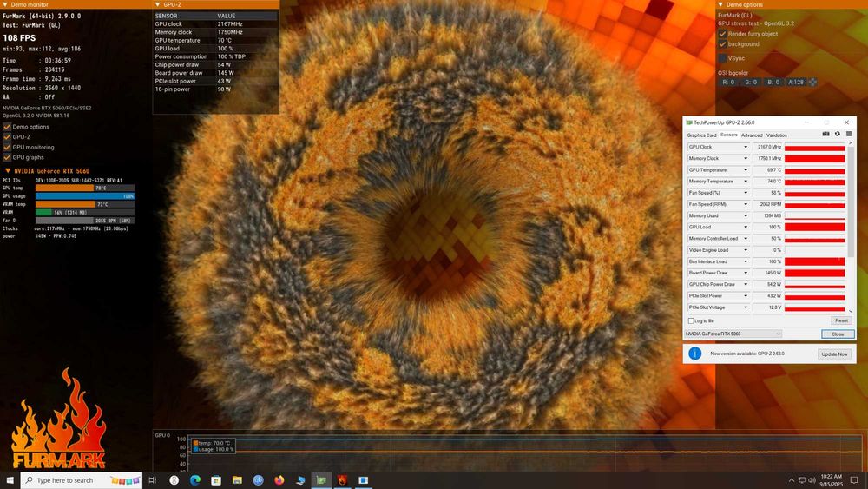
Task: Click the blue info icon in update notice
Action: [x=694, y=354]
